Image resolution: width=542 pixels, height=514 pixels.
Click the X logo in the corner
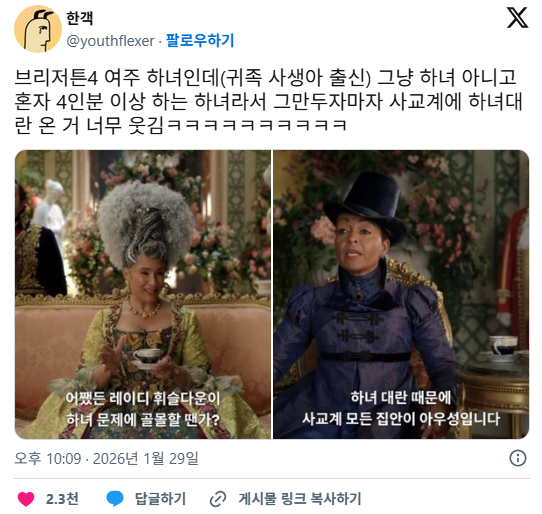(x=517, y=18)
